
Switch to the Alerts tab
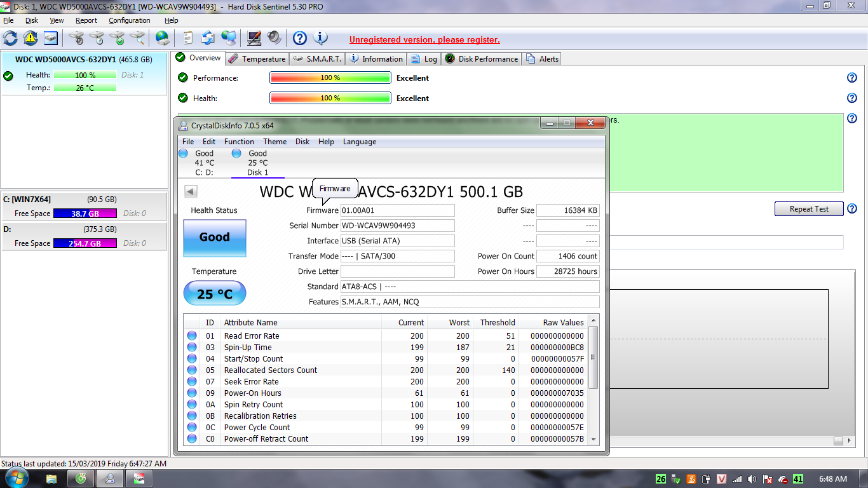542,58
